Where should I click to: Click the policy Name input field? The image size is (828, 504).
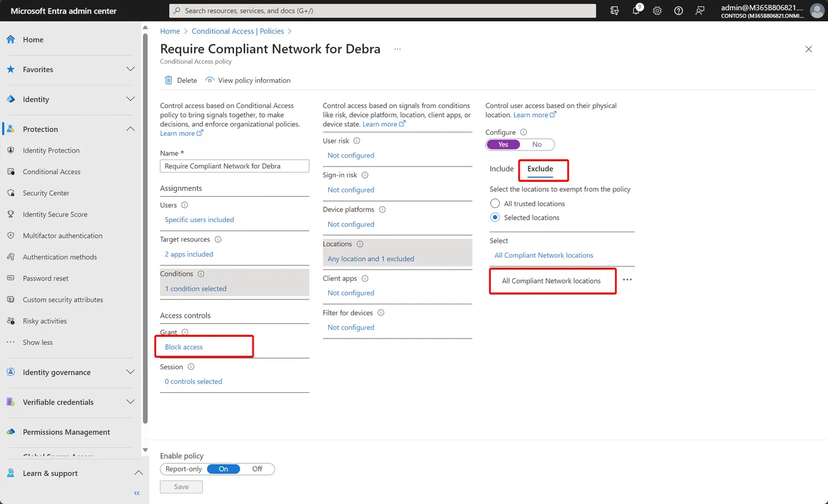235,166
